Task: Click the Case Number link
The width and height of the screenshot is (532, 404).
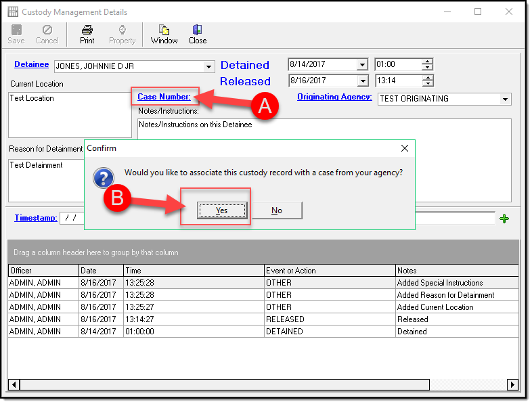Action: point(164,97)
